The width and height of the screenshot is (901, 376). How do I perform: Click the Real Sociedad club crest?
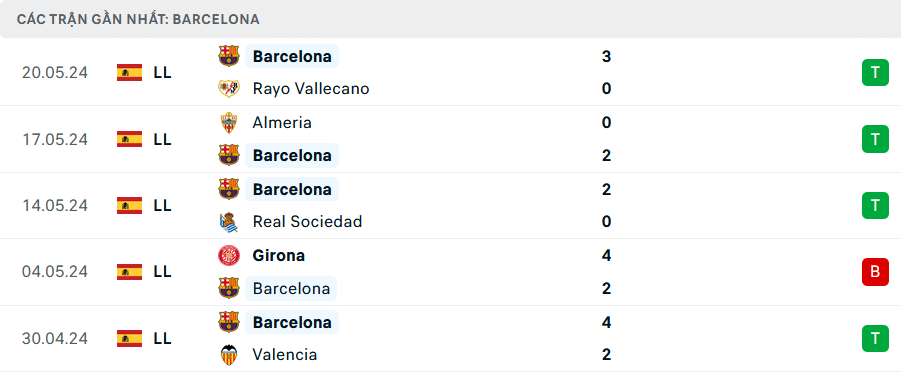click(229, 222)
